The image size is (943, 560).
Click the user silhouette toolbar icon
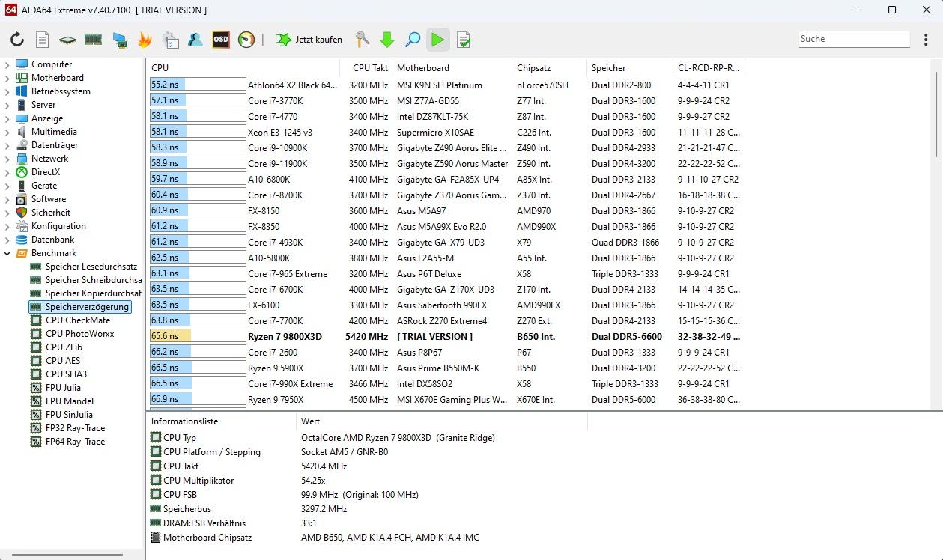pyautogui.click(x=195, y=40)
